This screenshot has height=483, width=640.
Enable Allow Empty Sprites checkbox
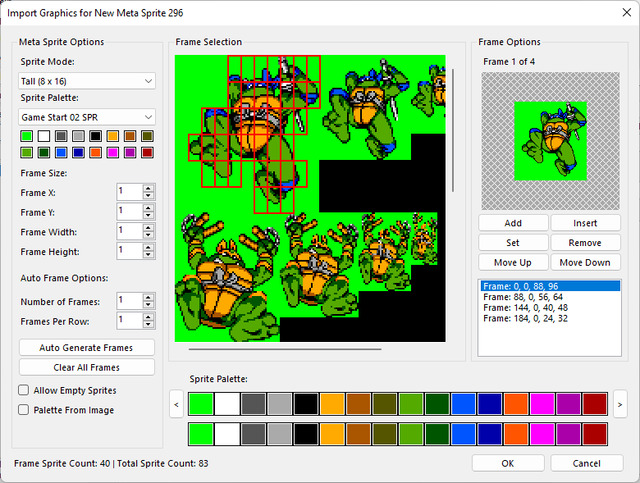pyautogui.click(x=24, y=390)
